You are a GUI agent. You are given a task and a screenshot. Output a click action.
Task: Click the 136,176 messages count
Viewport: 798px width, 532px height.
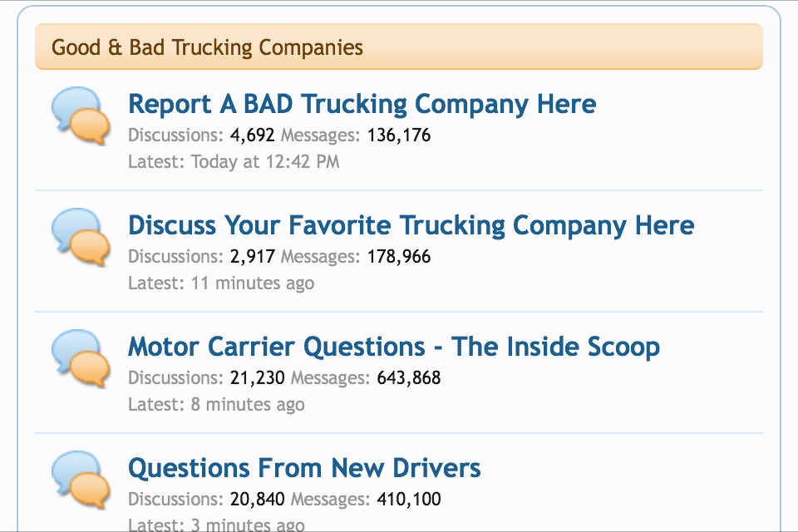tap(399, 135)
